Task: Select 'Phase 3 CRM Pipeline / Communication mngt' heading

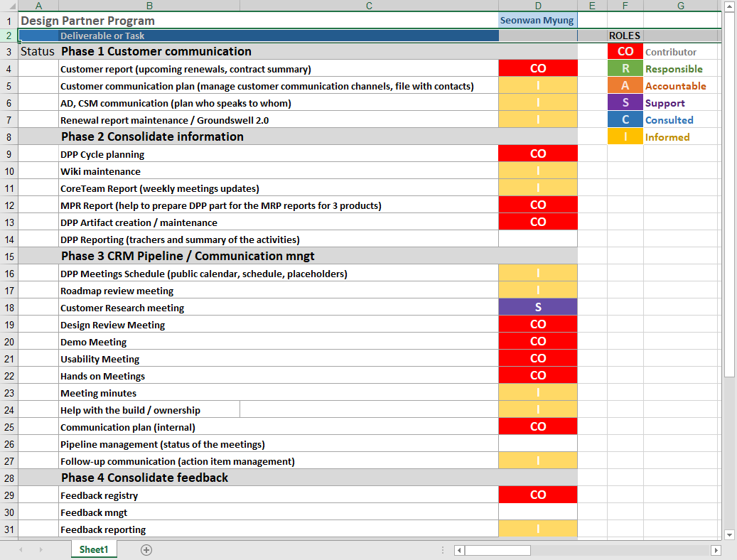Action: pos(188,256)
